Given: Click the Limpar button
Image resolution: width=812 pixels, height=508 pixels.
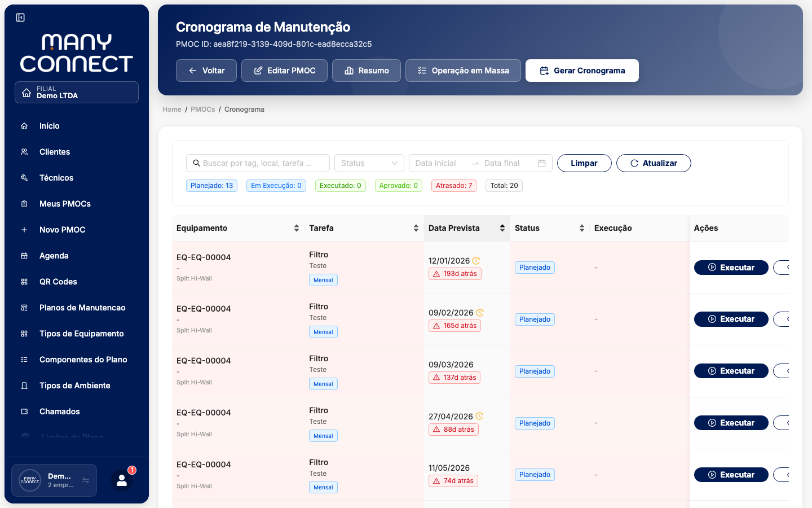Looking at the screenshot, I should (584, 163).
